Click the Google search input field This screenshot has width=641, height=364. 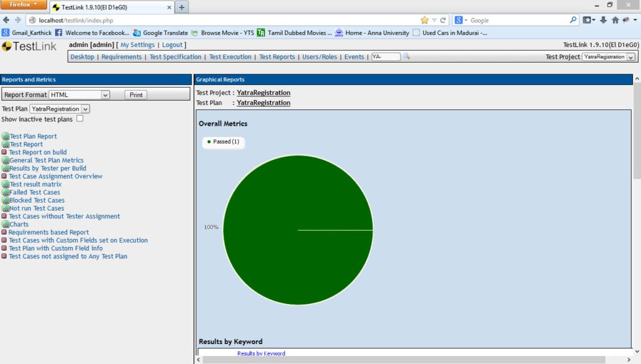pos(516,20)
